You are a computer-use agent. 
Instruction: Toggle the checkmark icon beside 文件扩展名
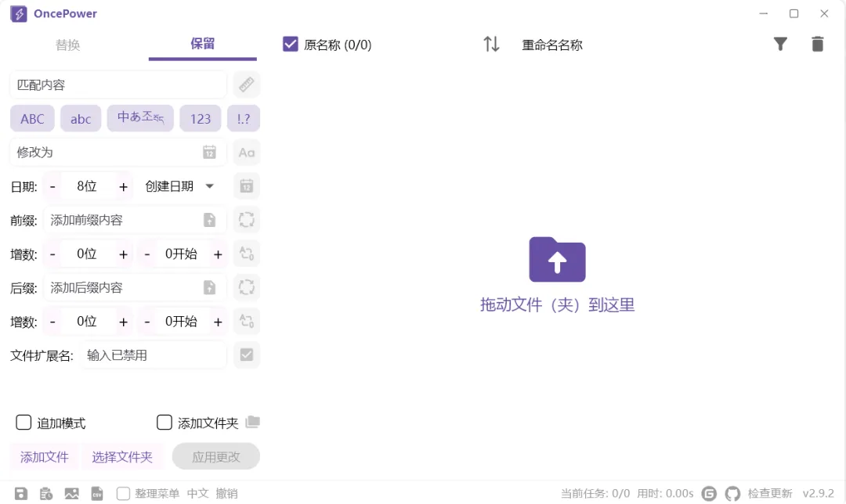[247, 355]
